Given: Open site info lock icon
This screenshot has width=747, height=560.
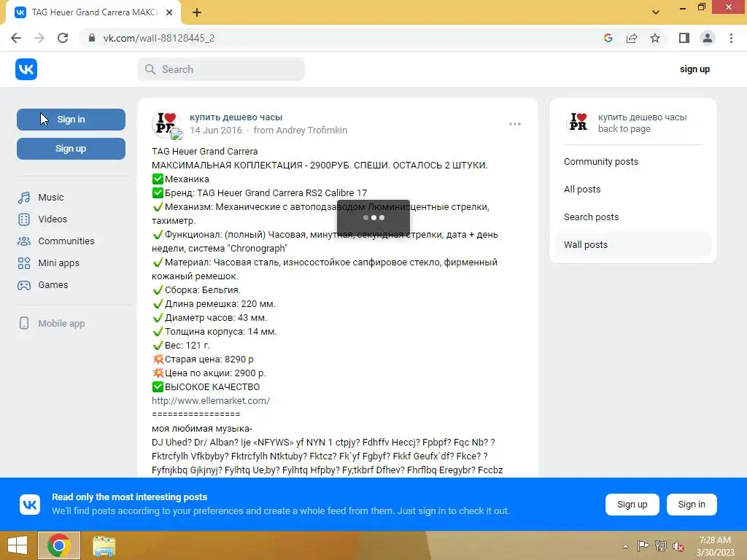Looking at the screenshot, I should tap(92, 38).
